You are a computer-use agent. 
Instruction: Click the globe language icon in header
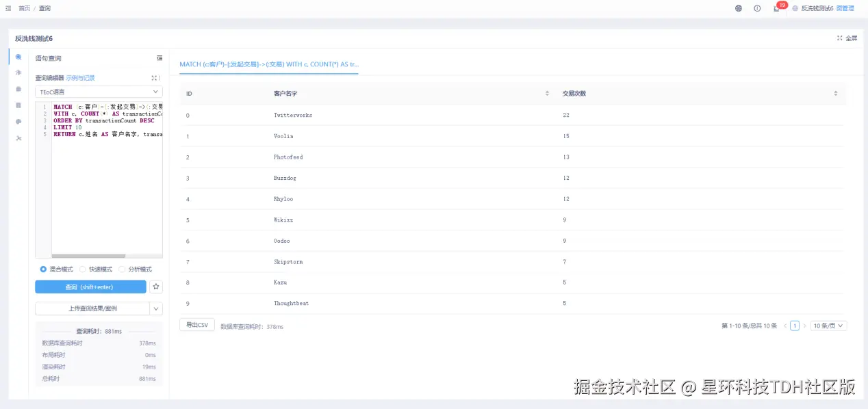point(739,8)
